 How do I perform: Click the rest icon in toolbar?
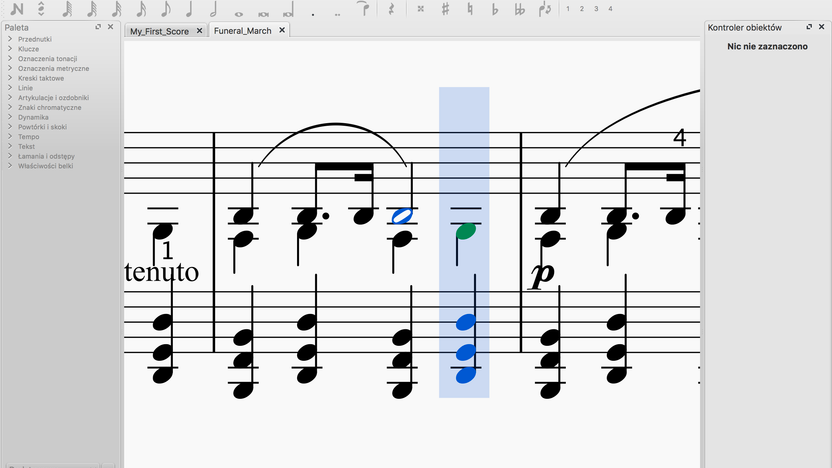392,8
